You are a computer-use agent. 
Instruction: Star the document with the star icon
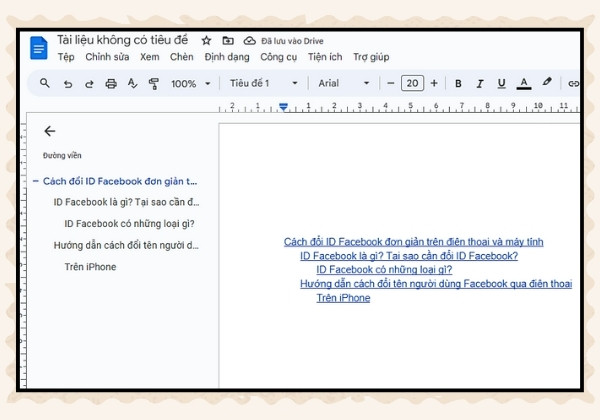point(206,41)
